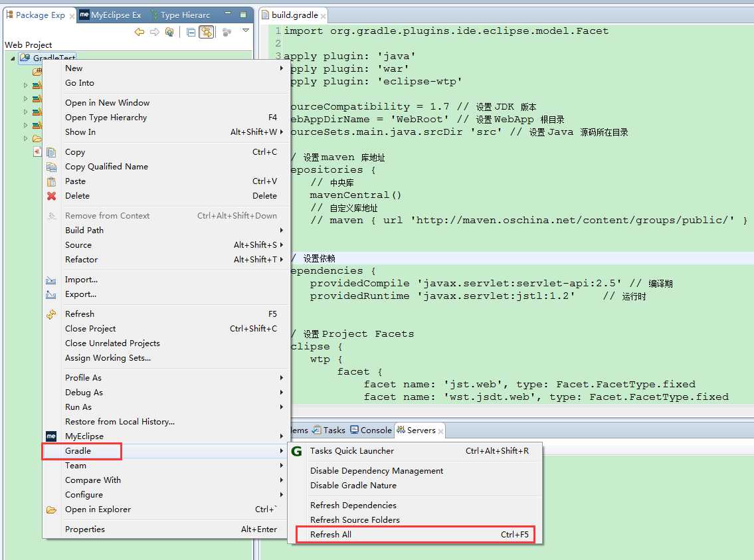754x560 pixels.
Task: Select Disable Gradle Nature
Action: point(415,486)
